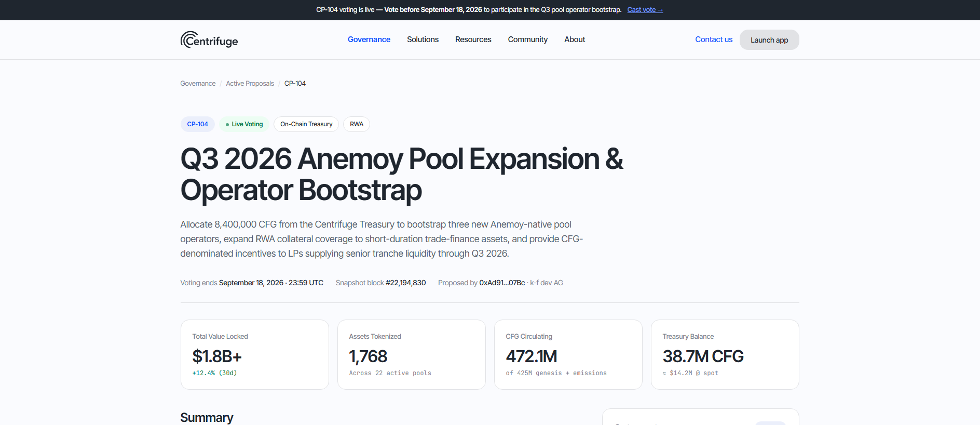Open the Governance menu
The width and height of the screenshot is (980, 425).
point(369,39)
